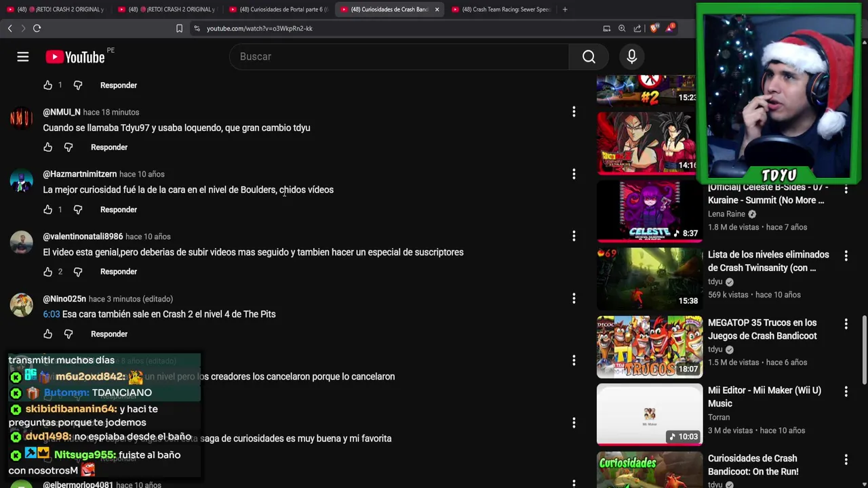This screenshot has width=868, height=488.
Task: Open Mii Editor - Mii Maker title
Action: point(764,396)
